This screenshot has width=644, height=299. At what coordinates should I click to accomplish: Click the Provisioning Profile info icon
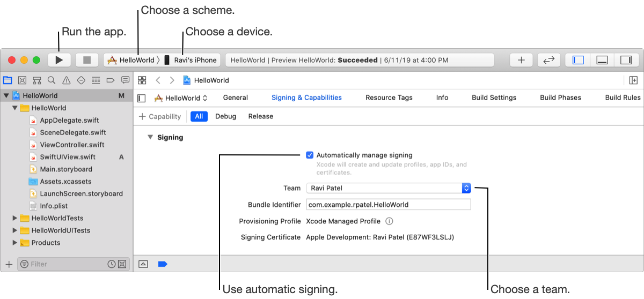point(390,221)
